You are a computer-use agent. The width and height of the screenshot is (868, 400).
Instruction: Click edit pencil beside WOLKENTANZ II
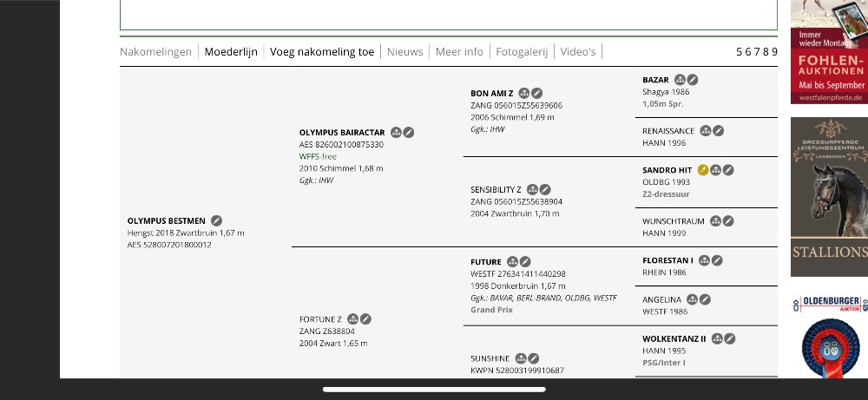click(x=730, y=338)
